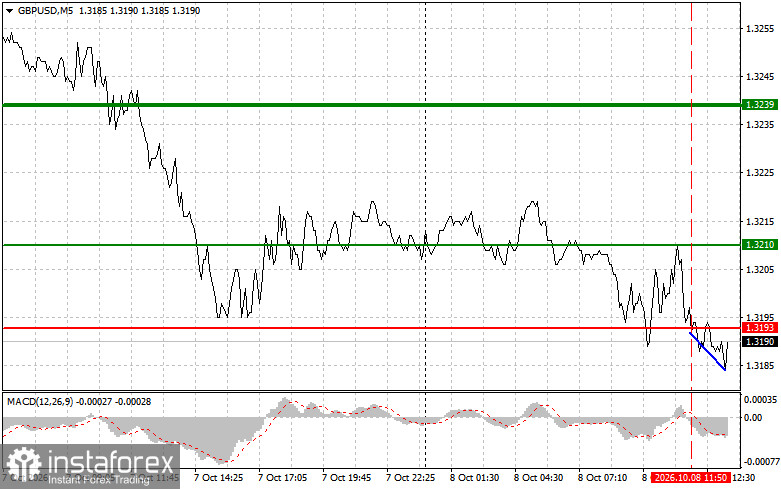Click the red 2026.10.08 11:50 time marker
The width and height of the screenshot is (781, 489).
point(690,478)
